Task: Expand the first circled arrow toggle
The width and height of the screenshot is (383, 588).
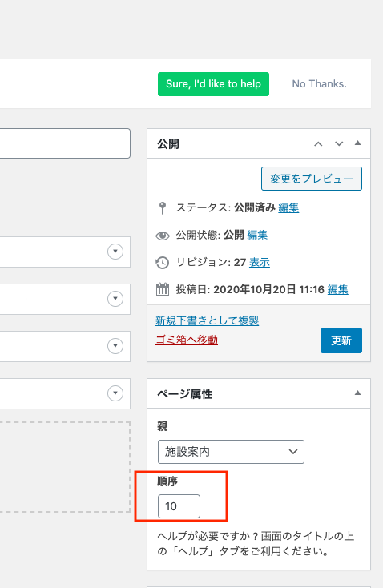Action: [x=115, y=252]
